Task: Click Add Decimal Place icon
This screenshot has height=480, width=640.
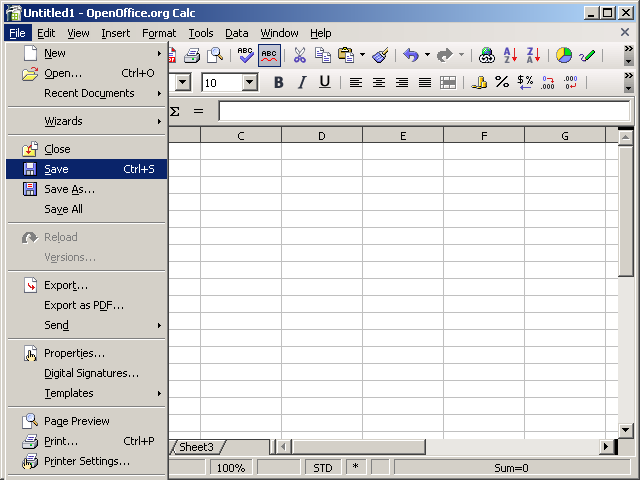Action: [548, 82]
